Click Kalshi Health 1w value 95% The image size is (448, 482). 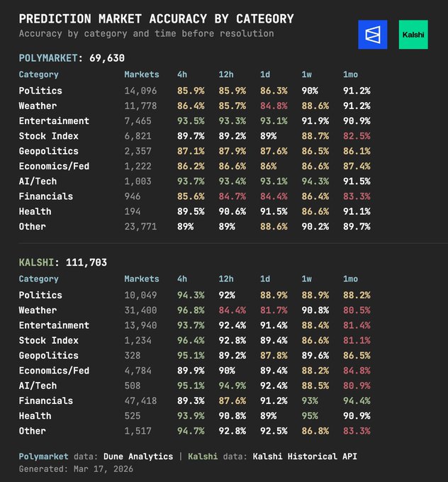pos(309,416)
